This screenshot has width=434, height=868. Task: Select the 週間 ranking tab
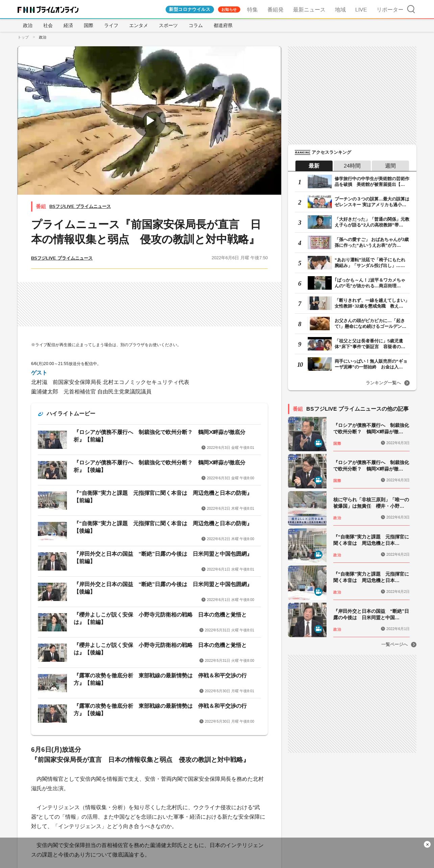tap(390, 166)
